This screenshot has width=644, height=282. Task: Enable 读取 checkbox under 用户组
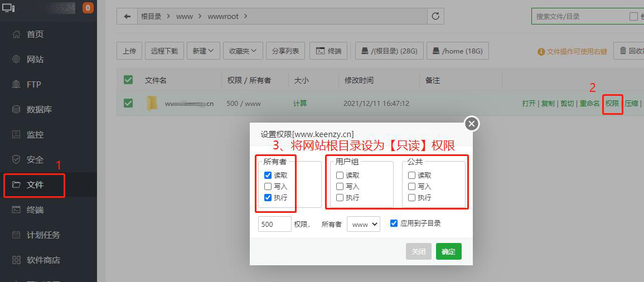[340, 176]
